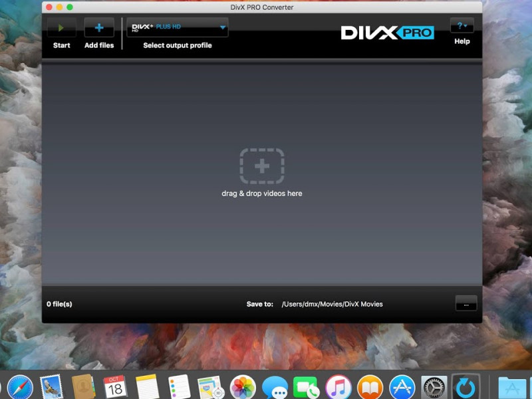Open the Maps app in the dock
This screenshot has height=399, width=532.
(211, 388)
